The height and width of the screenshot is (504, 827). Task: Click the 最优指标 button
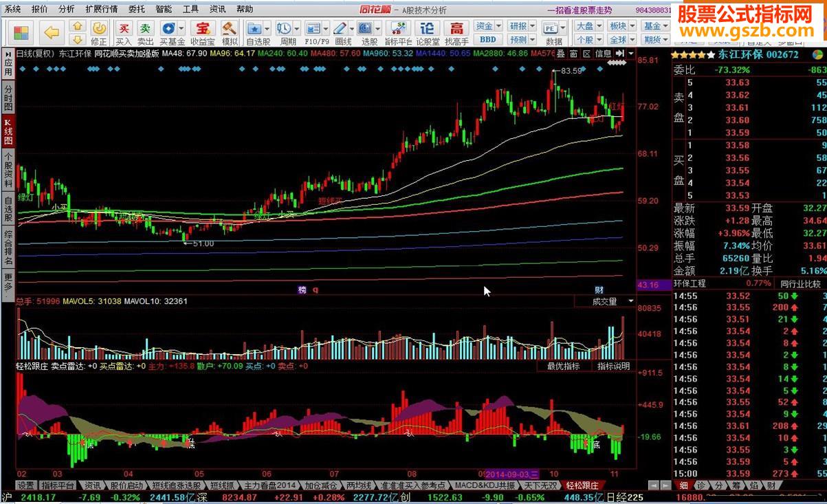click(x=563, y=366)
